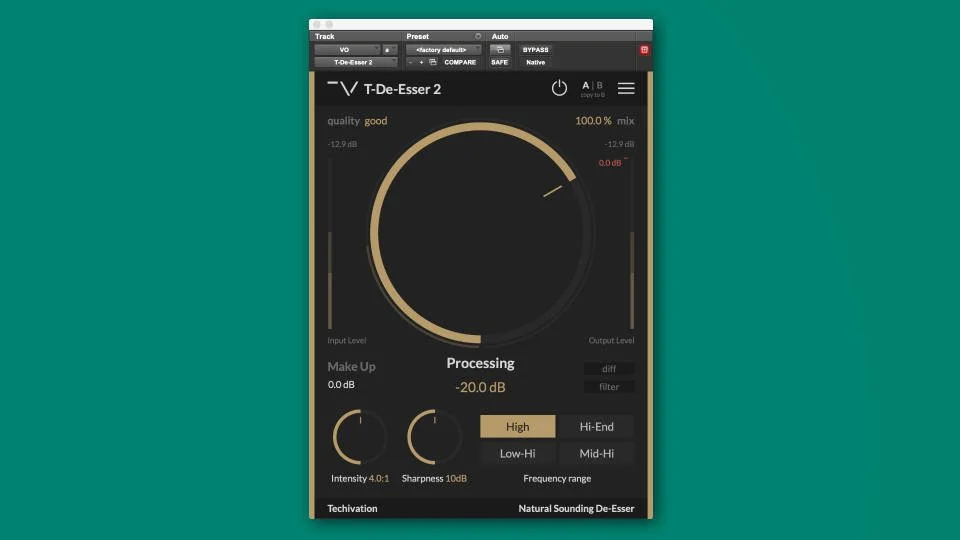Viewport: 960px width, 540px height.
Task: Click the Intensity 4.0:1 value
Action: coord(379,478)
